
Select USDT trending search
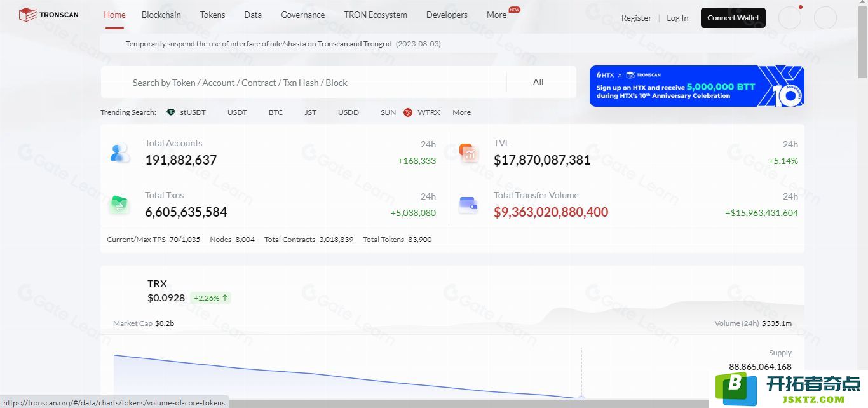(237, 112)
